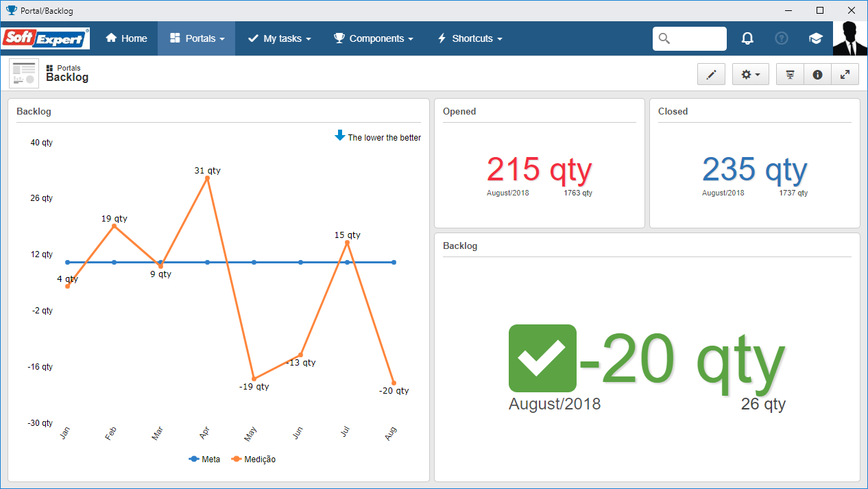Viewport: 868px width, 489px height.
Task: Open the Components menu
Action: click(x=374, y=38)
